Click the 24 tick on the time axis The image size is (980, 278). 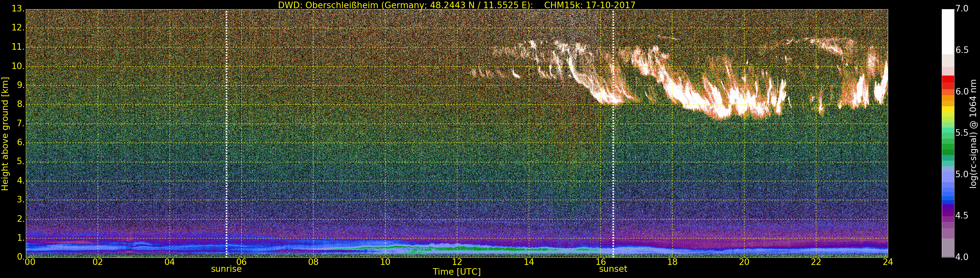(x=888, y=262)
